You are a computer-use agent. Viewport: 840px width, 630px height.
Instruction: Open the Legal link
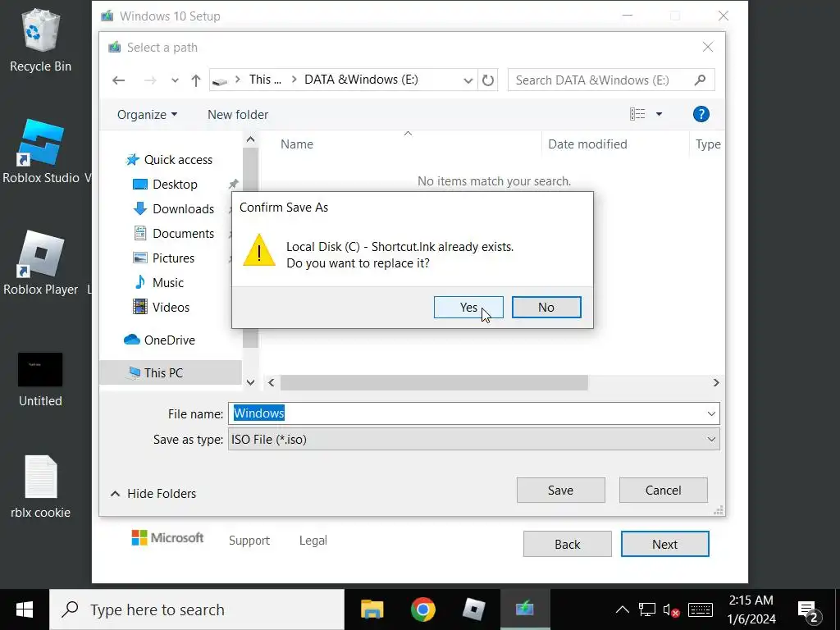tap(313, 541)
